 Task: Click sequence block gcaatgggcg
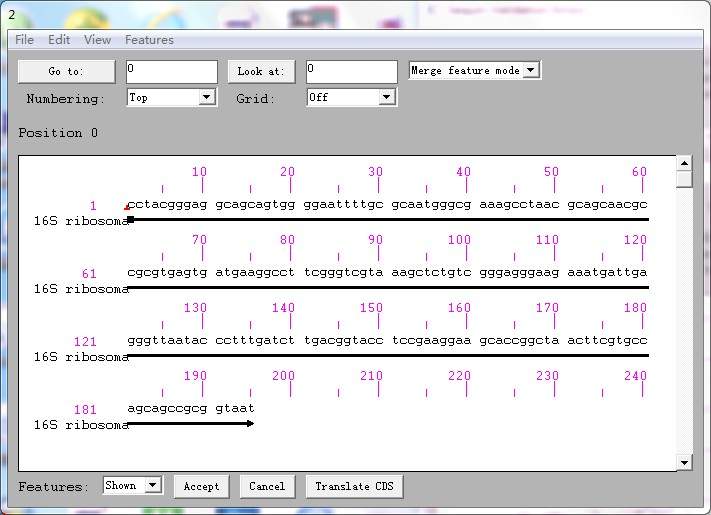tap(431, 204)
